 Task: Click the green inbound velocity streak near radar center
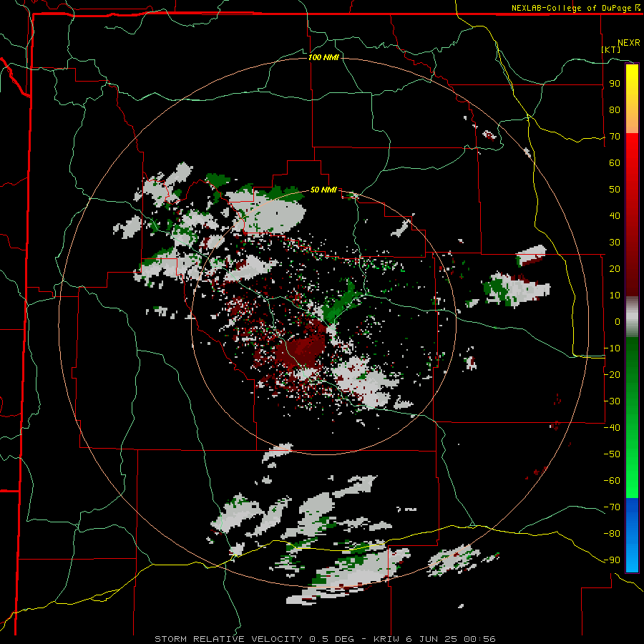click(x=342, y=304)
